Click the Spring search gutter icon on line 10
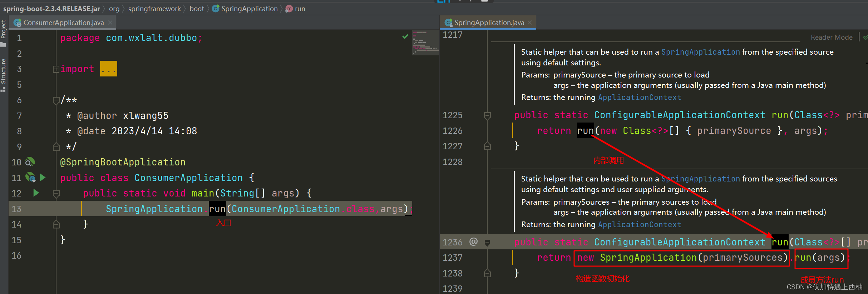 [x=30, y=162]
